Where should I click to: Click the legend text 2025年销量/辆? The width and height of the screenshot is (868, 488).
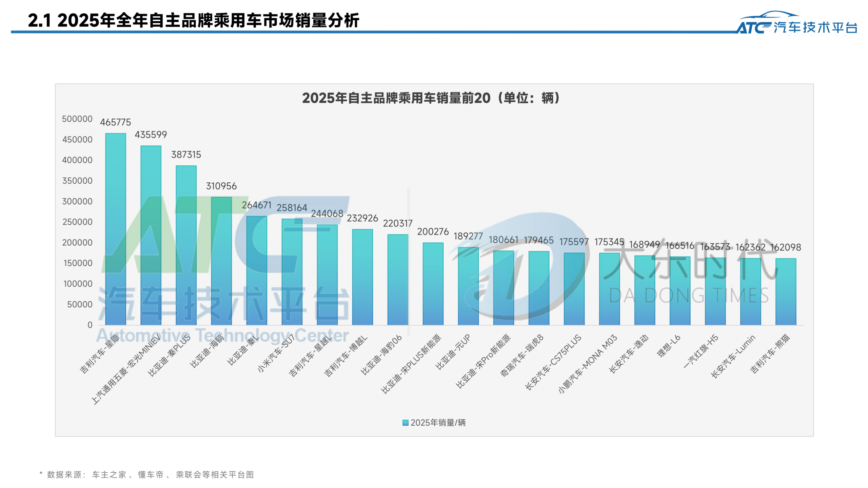tap(438, 423)
